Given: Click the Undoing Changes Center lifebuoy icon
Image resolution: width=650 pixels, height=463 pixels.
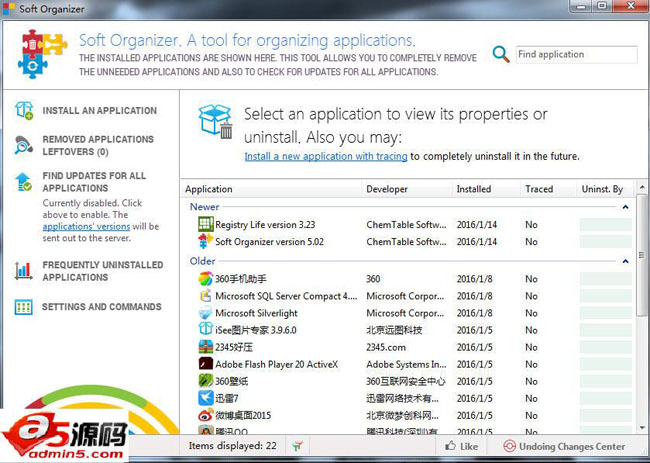Looking at the screenshot, I should coord(509,446).
